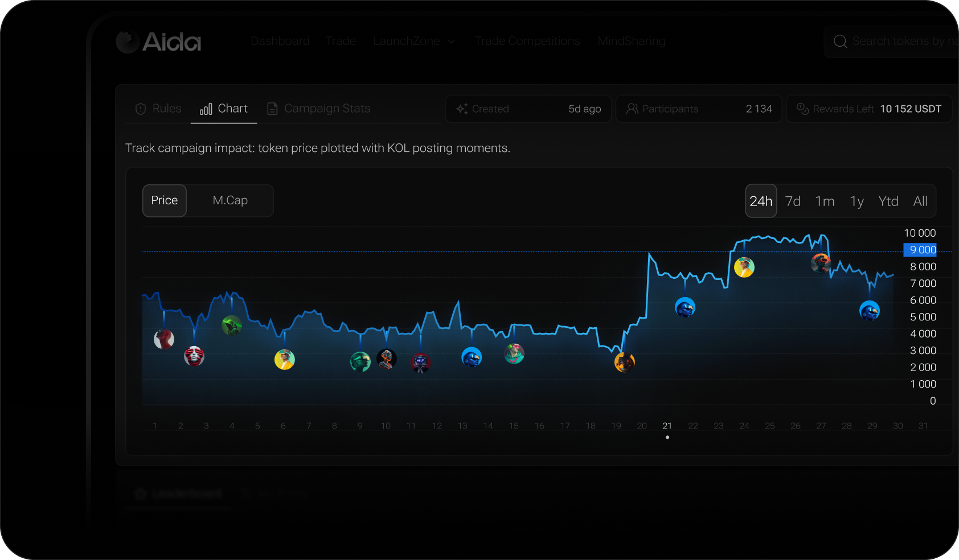Click the Rules shield icon
The height and width of the screenshot is (560, 959).
141,109
